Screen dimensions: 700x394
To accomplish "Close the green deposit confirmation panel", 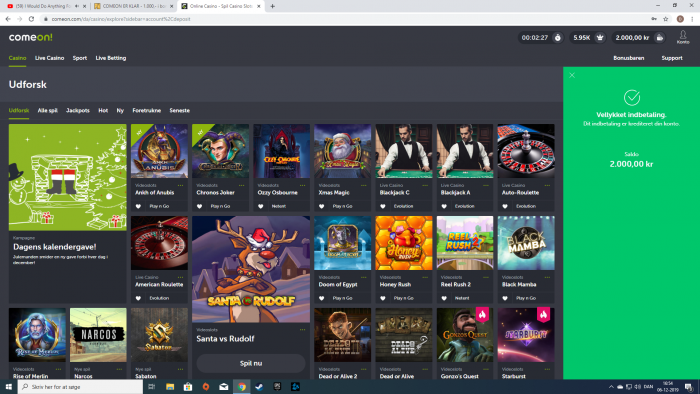I will click(x=572, y=75).
